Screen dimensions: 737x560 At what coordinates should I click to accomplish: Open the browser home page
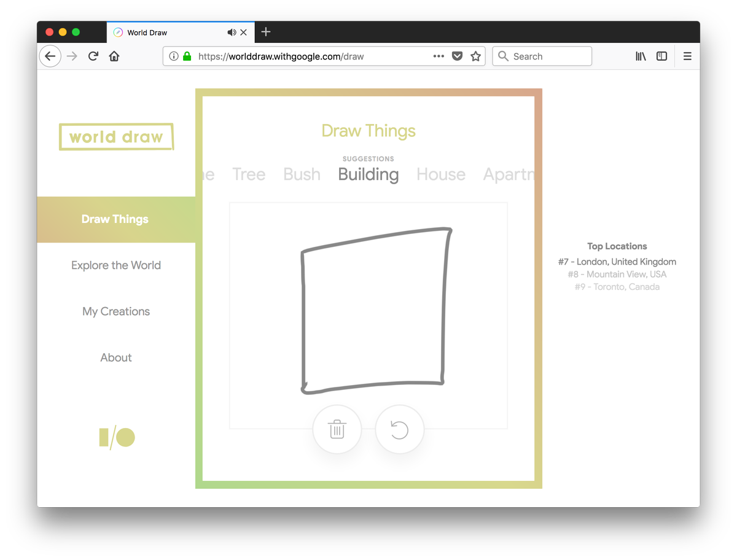tap(114, 56)
